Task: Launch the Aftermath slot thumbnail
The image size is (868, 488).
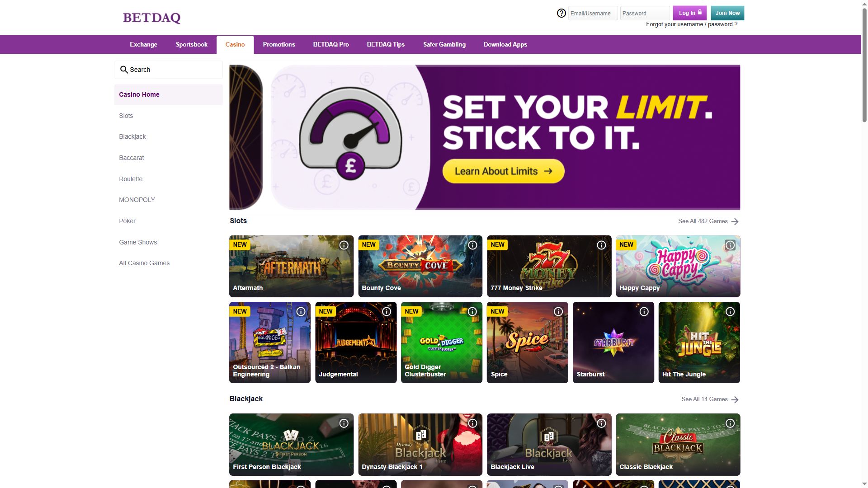Action: pyautogui.click(x=291, y=266)
